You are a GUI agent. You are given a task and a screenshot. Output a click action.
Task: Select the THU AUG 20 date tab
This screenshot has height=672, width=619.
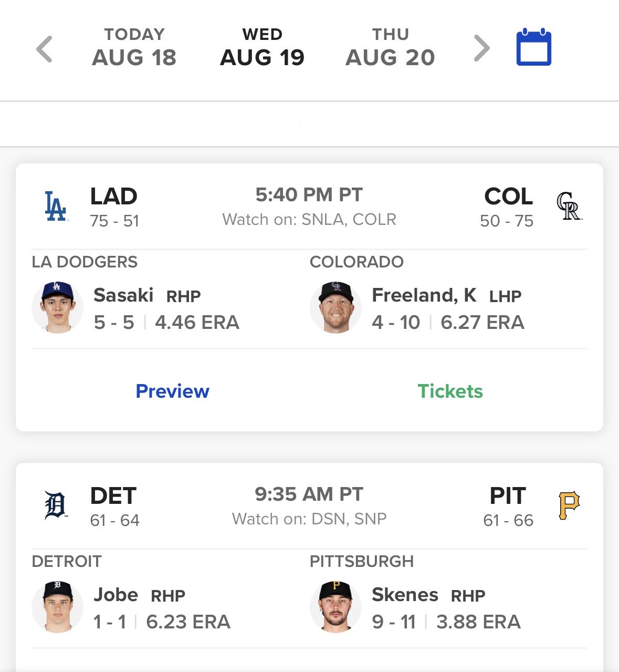(x=390, y=47)
